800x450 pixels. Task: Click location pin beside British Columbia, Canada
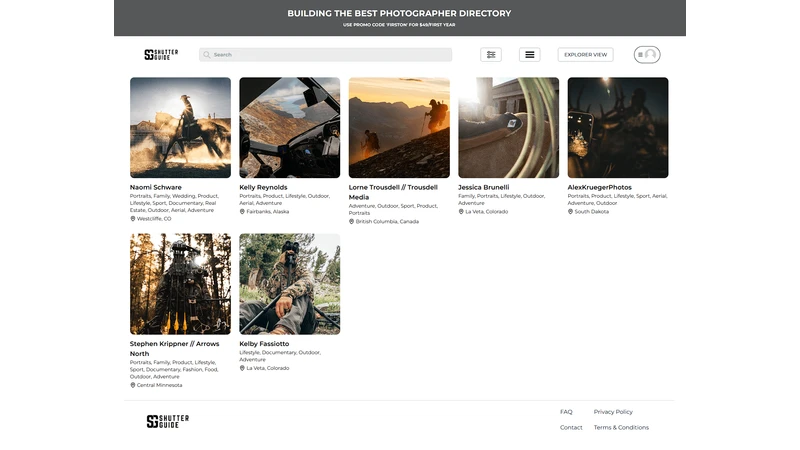click(352, 221)
